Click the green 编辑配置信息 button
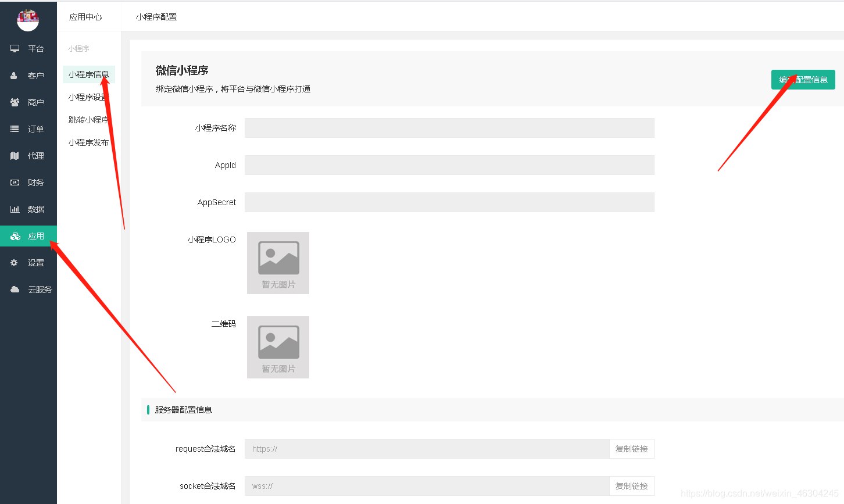Screen dimensions: 844x504 tap(803, 80)
